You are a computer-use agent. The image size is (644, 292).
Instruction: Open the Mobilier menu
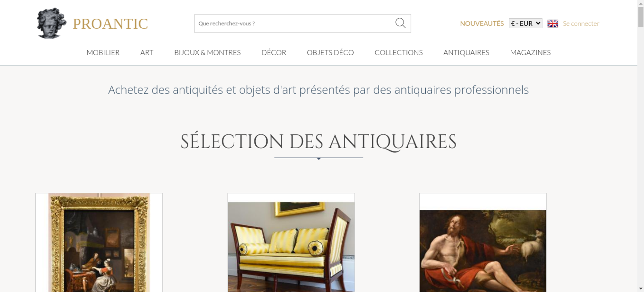click(x=103, y=52)
